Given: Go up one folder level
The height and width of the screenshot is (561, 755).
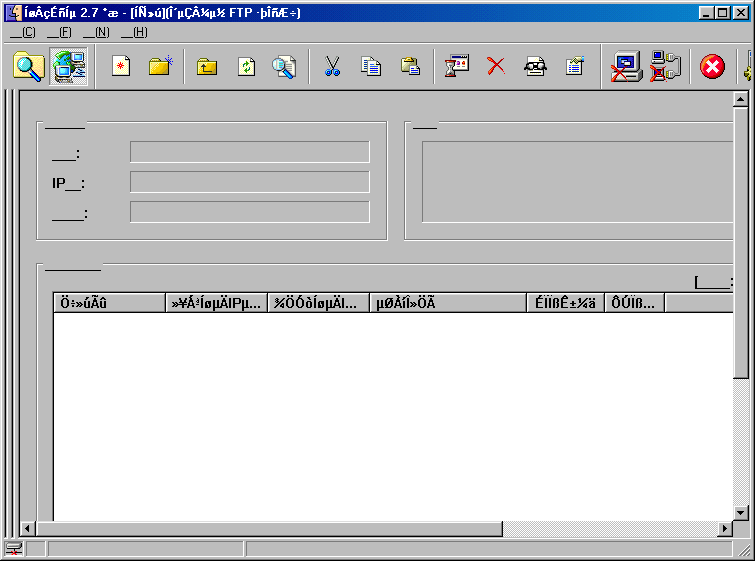Looking at the screenshot, I should [x=207, y=67].
